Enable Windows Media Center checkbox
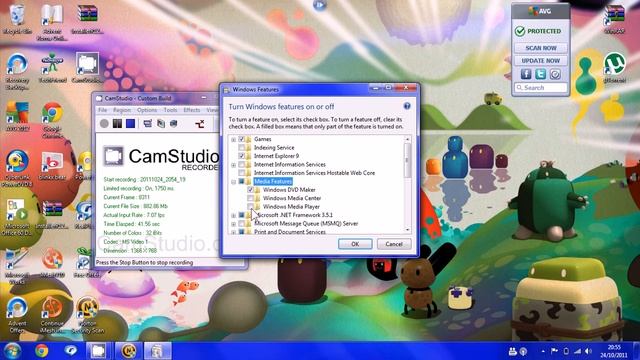The height and width of the screenshot is (360, 640). click(251, 198)
